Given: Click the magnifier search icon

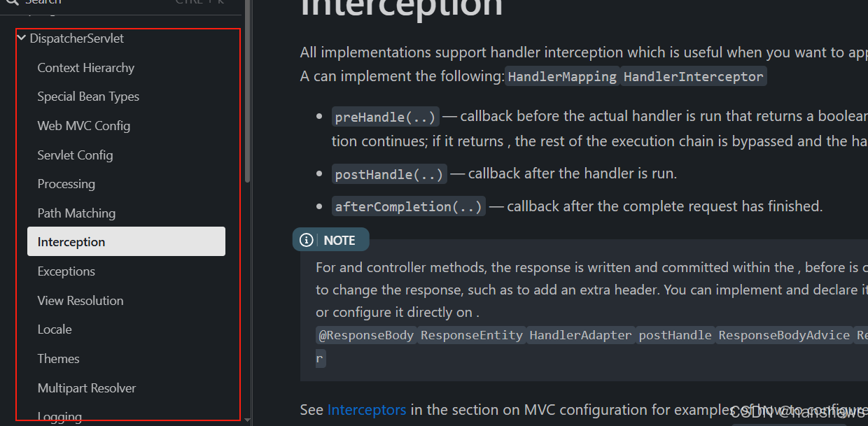Looking at the screenshot, I should coord(10,2).
